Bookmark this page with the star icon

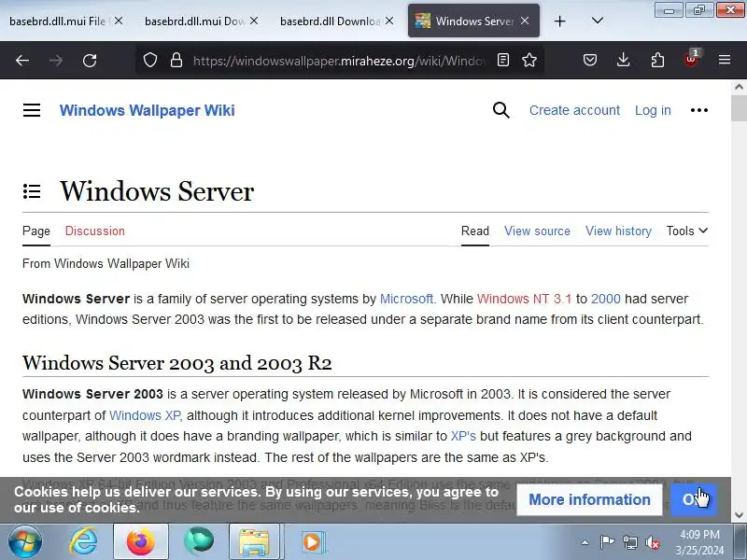click(x=529, y=60)
